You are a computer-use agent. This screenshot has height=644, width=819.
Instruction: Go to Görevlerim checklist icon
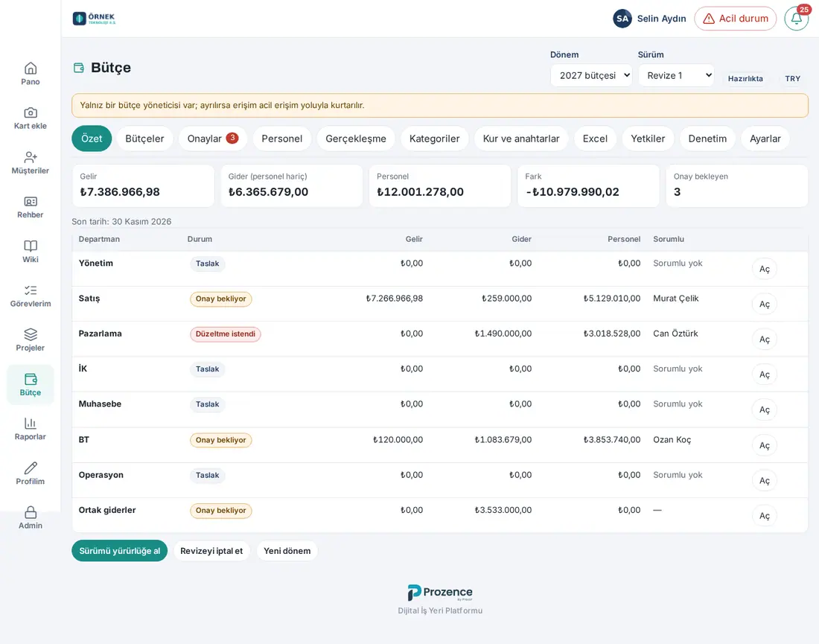point(31,290)
